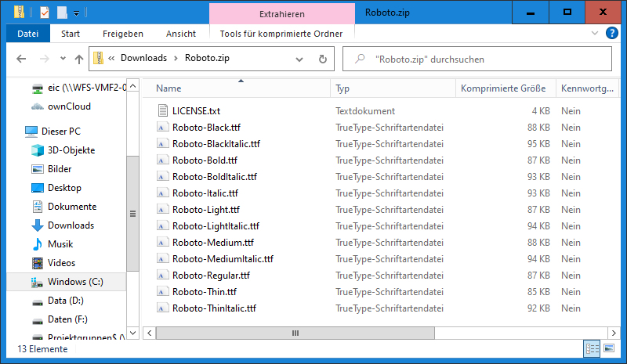This screenshot has height=364, width=627.
Task: Click the file list scroll left arrow
Action: tap(149, 333)
